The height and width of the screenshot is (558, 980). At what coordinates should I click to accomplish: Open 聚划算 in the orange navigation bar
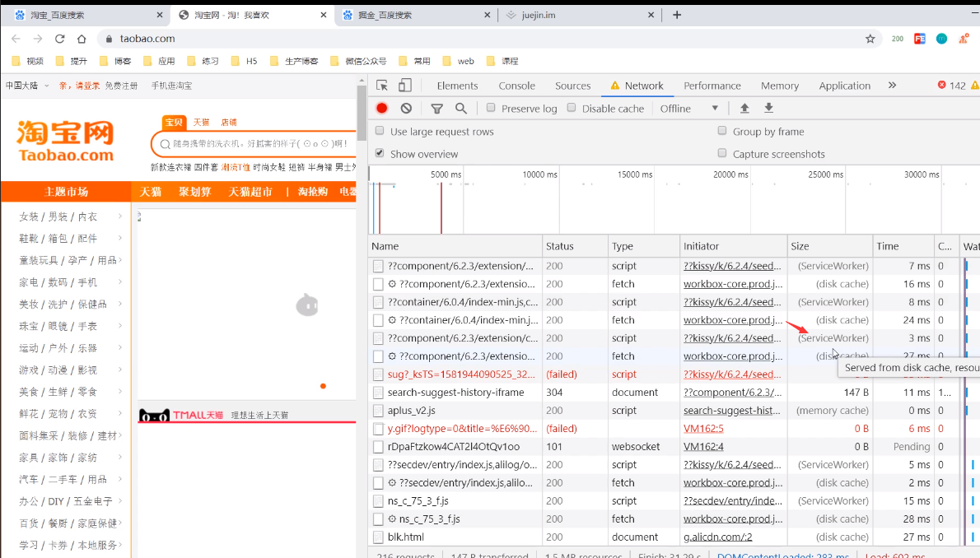[x=195, y=192]
